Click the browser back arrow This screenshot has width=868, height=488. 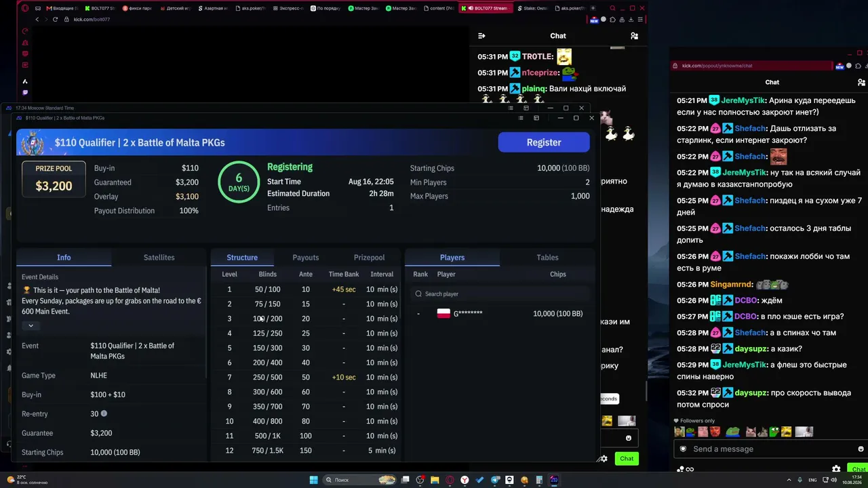coord(37,20)
